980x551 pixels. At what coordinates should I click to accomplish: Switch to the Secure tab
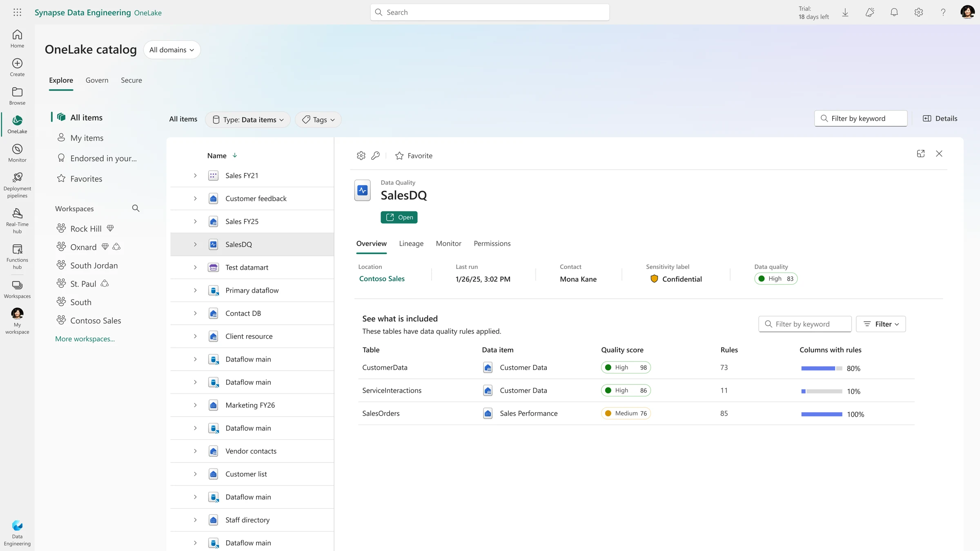click(131, 80)
